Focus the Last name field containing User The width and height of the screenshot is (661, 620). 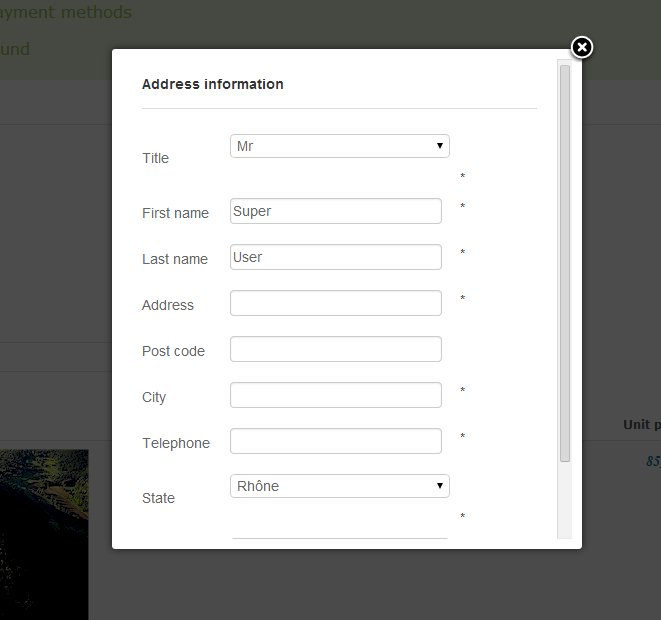pos(335,257)
